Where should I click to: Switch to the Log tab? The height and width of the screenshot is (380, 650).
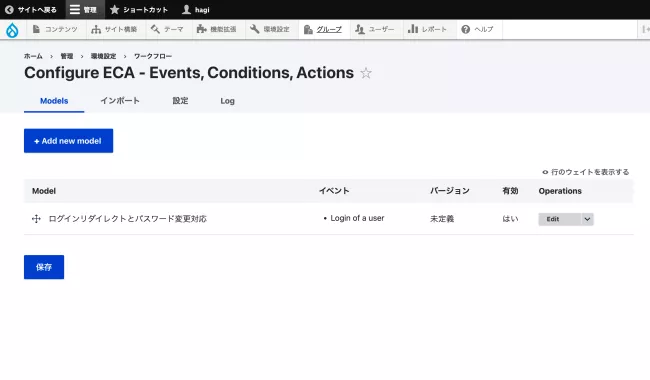coord(227,101)
